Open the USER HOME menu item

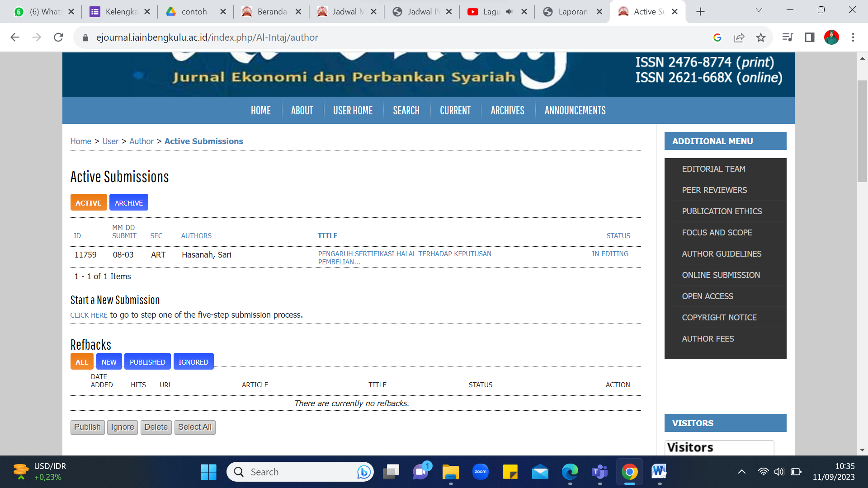tap(353, 111)
